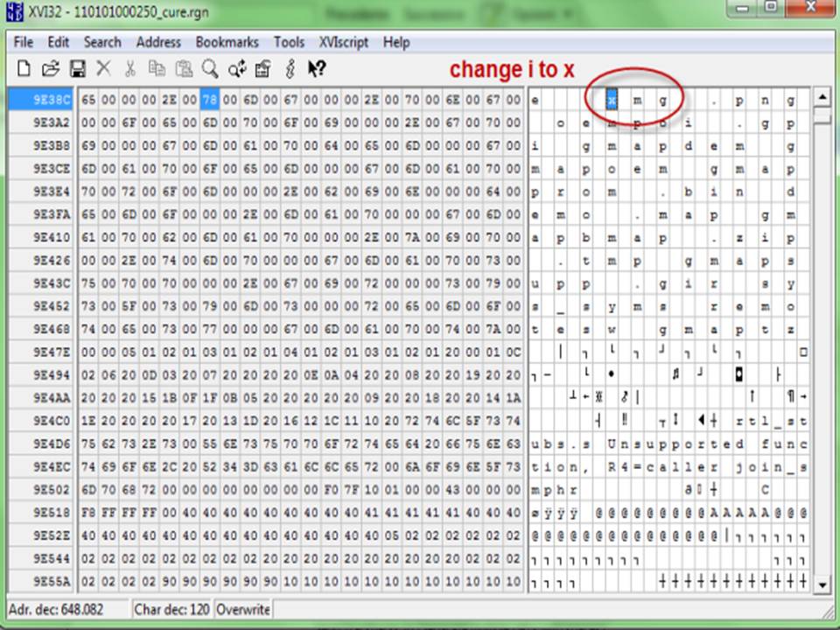
Task: Select hex byte F0 in row 9E502
Action: pyautogui.click(x=331, y=490)
